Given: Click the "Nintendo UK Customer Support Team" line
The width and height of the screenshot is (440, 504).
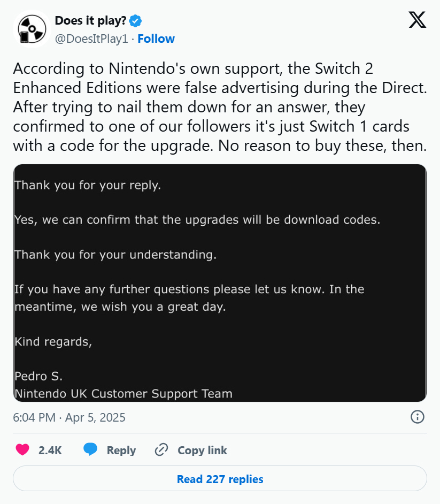Looking at the screenshot, I should pos(123,393).
